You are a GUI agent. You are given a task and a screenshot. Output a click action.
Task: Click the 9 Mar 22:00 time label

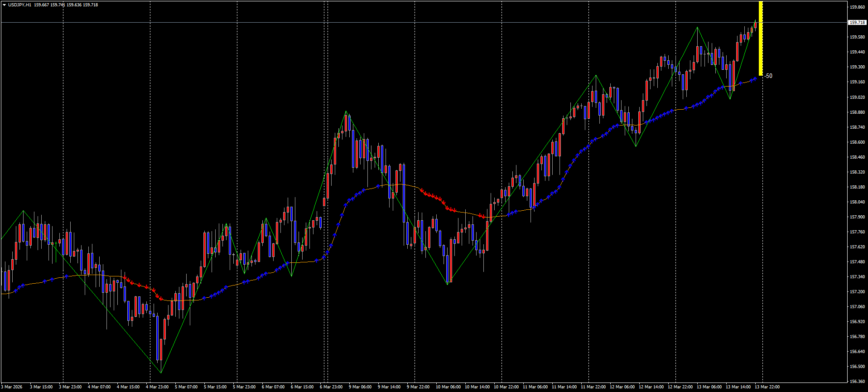(418, 387)
